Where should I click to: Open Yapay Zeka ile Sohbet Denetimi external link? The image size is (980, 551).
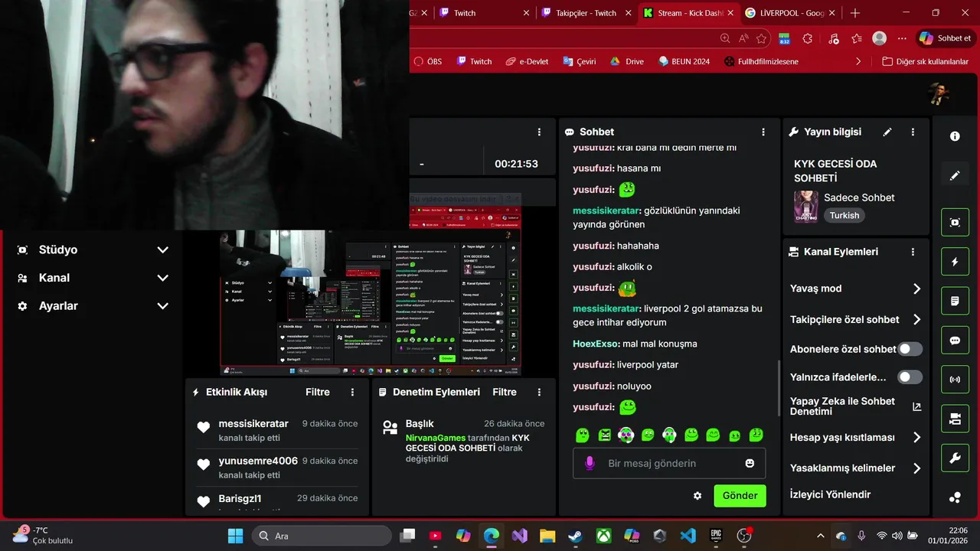(917, 406)
